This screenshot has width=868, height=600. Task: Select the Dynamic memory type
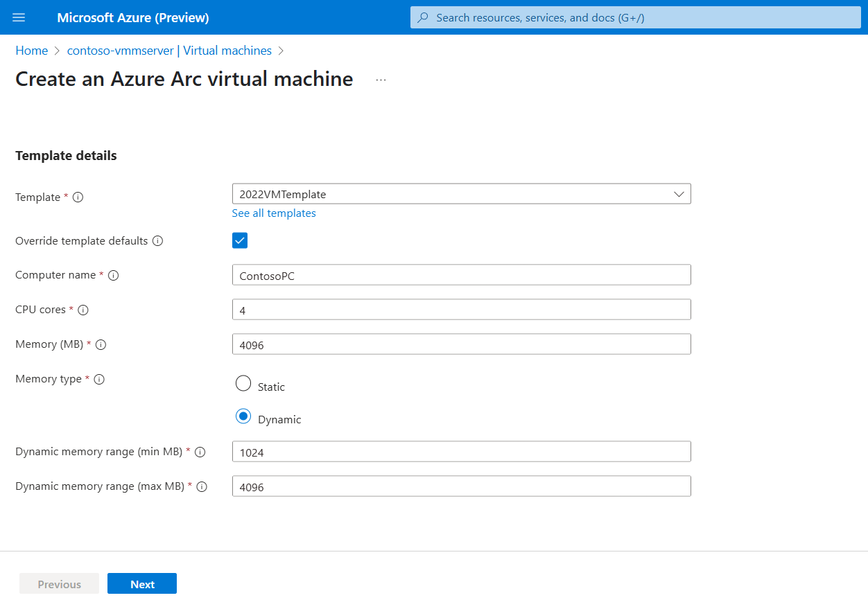click(x=243, y=416)
